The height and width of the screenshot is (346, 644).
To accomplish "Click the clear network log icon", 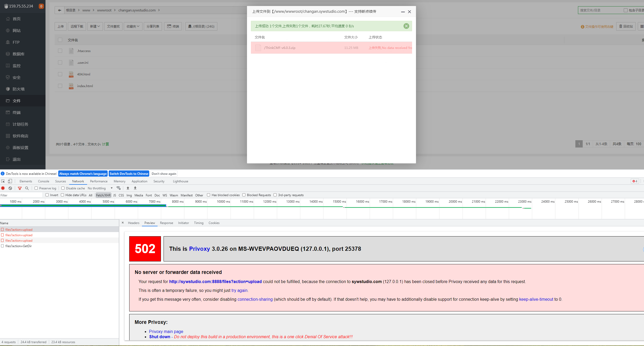I will tap(10, 188).
